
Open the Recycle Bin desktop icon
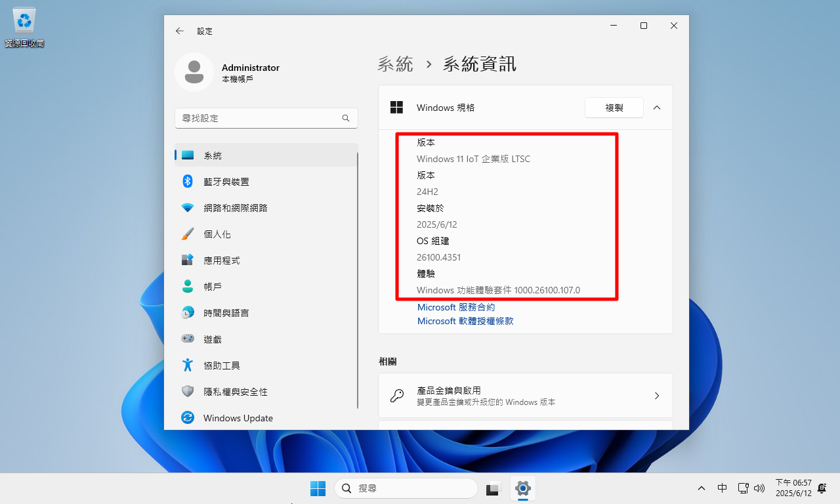[x=24, y=28]
